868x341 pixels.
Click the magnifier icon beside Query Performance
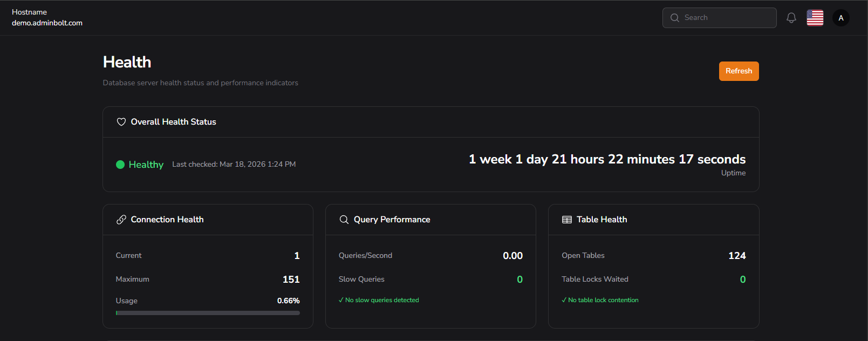click(344, 220)
